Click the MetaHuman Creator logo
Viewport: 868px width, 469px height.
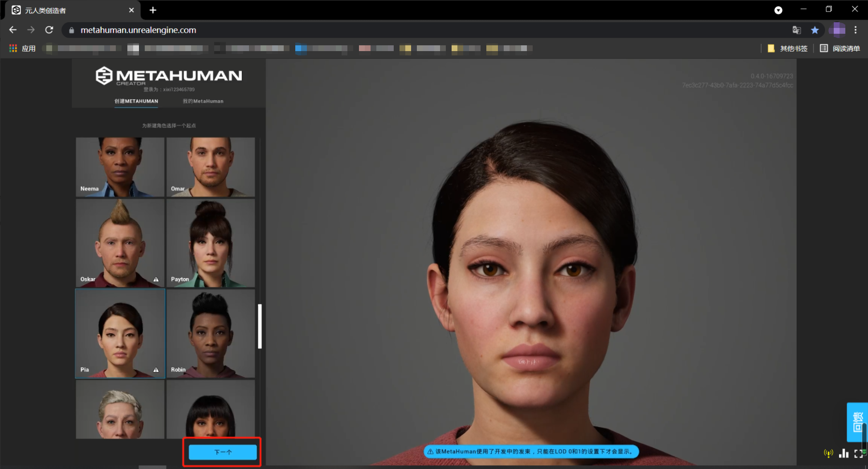tap(168, 76)
